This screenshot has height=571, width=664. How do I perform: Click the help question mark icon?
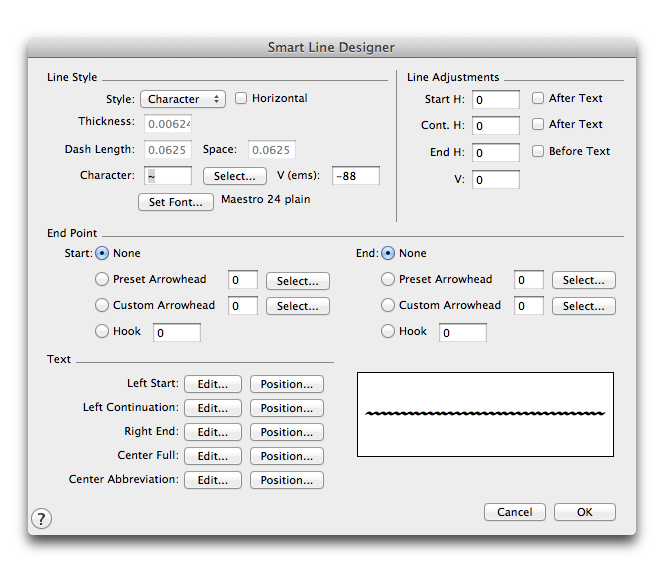41,518
